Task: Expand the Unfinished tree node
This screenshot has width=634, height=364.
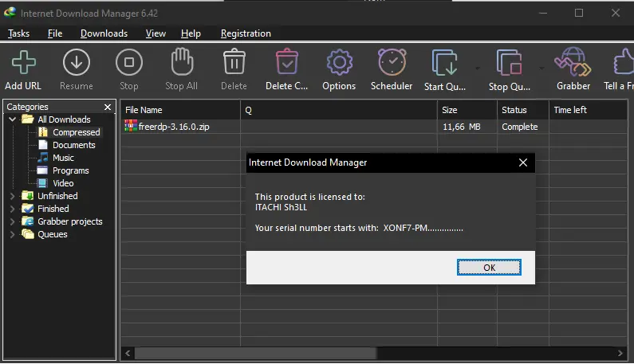Action: (12, 196)
